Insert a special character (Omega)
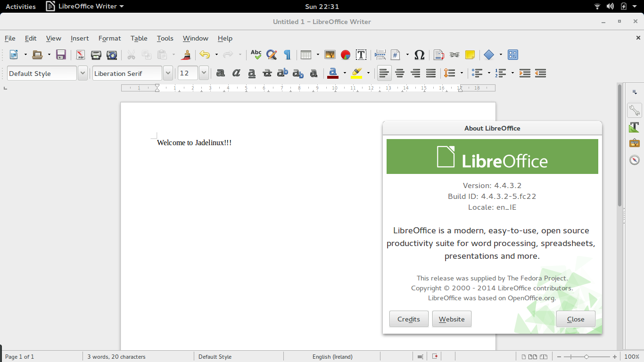Screen dimensions: 644x362 [420, 55]
